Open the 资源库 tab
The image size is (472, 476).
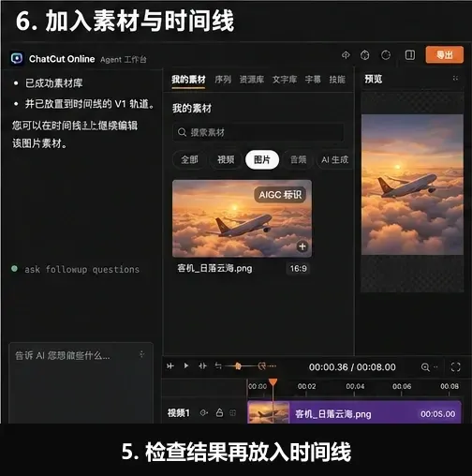coord(252,80)
